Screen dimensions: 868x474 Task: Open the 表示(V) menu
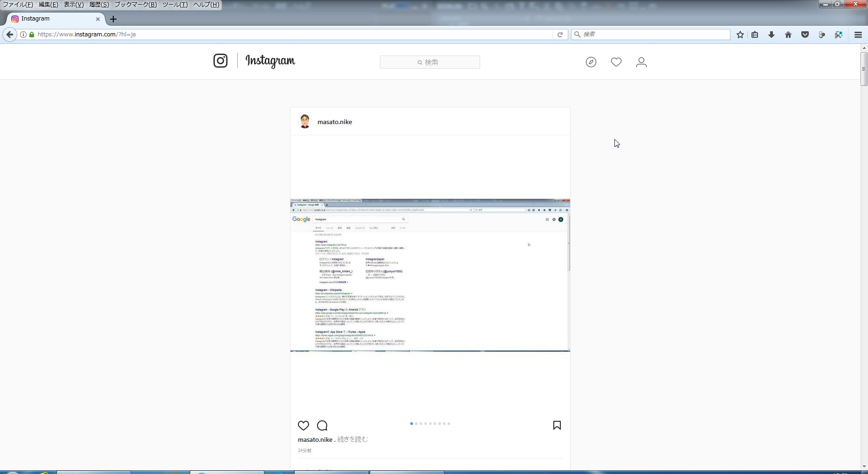tap(74, 5)
